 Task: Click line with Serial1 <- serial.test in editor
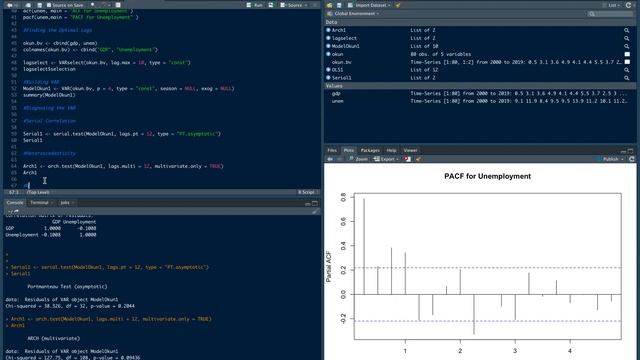(x=122, y=133)
